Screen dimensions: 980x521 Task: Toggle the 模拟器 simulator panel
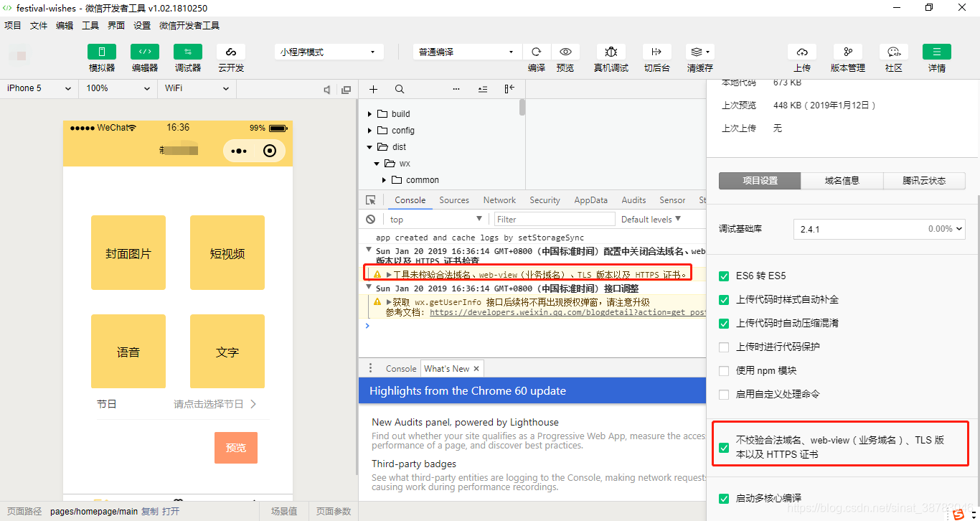pos(102,52)
